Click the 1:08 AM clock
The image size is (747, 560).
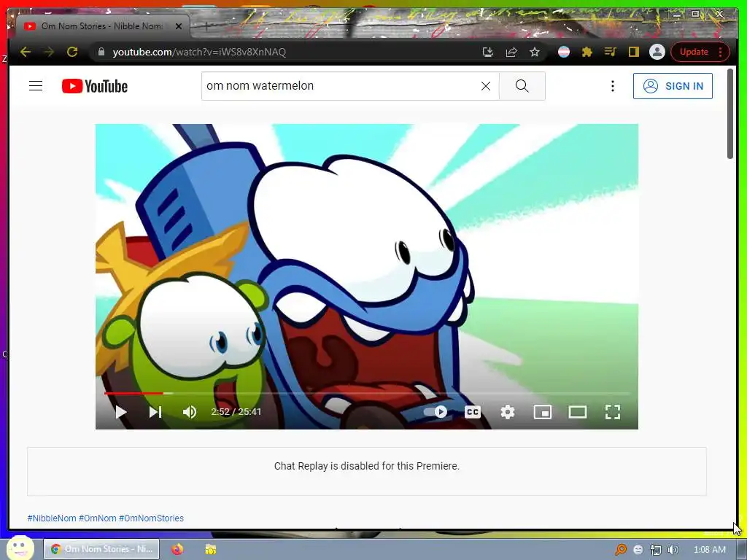709,550
